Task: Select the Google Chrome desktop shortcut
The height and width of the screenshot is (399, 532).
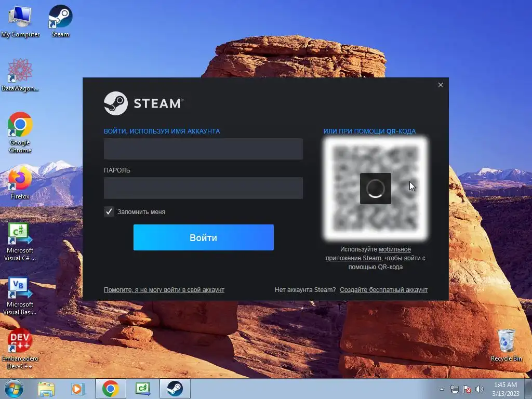Action: pyautogui.click(x=20, y=132)
